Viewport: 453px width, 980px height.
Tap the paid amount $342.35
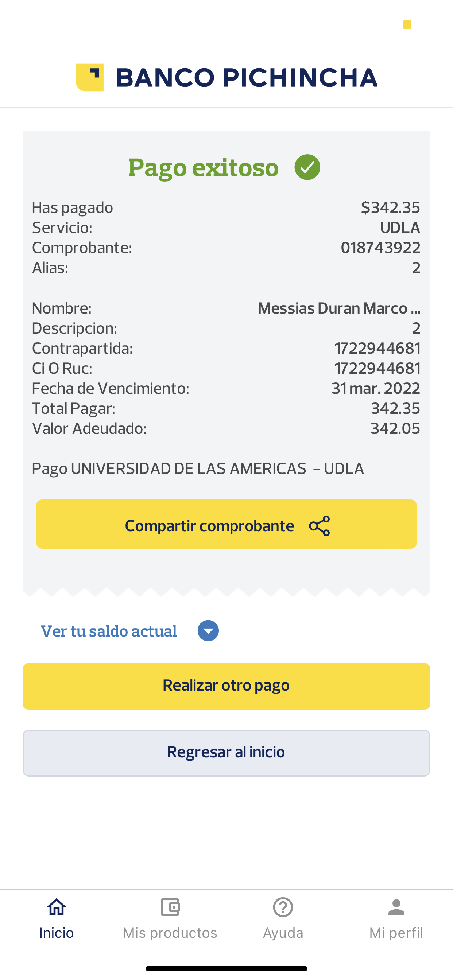pyautogui.click(x=390, y=208)
